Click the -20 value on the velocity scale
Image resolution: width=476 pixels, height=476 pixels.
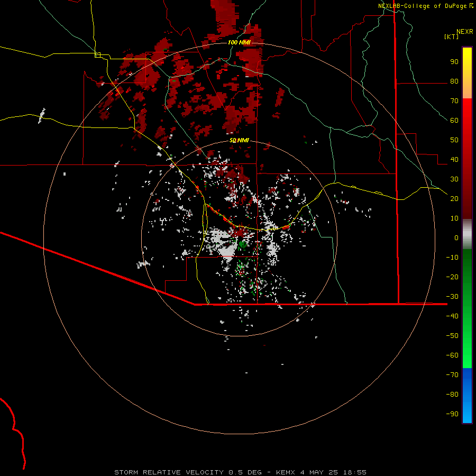tap(452, 277)
